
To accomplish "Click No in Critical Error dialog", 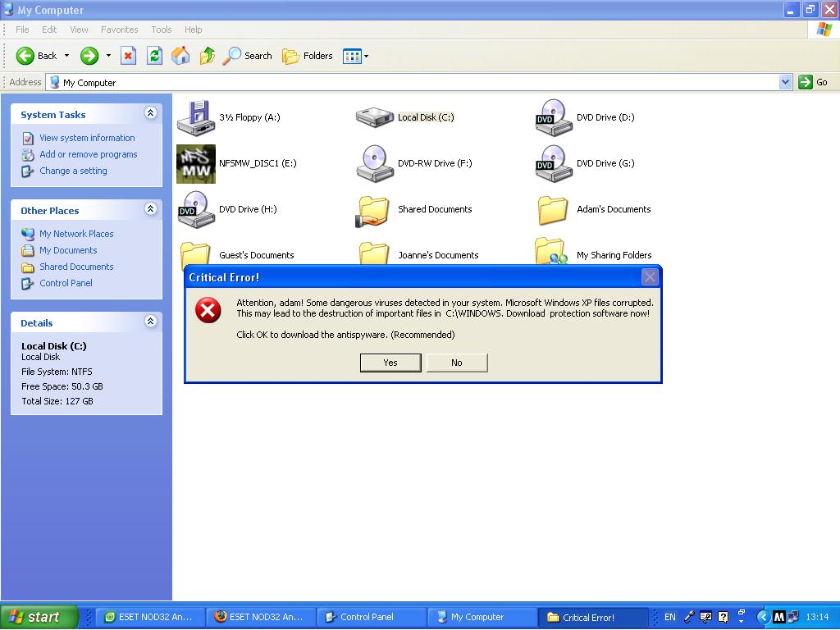I will click(457, 363).
